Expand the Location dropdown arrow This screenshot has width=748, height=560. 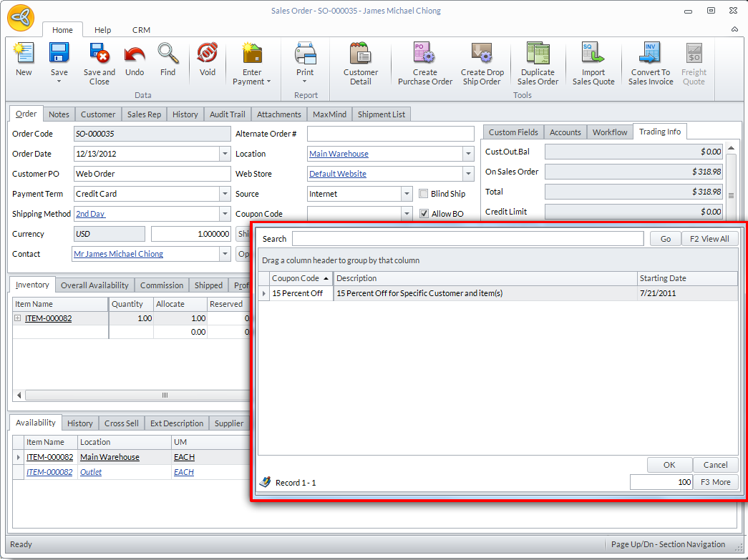click(x=468, y=154)
